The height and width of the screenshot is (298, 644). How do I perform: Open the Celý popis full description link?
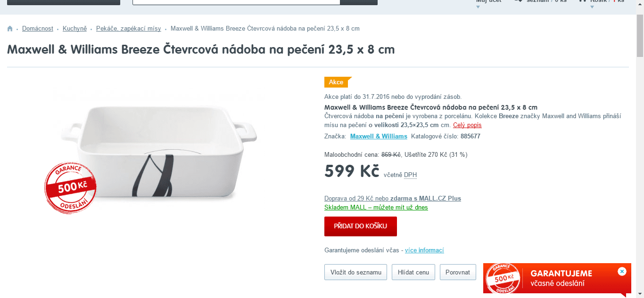467,125
